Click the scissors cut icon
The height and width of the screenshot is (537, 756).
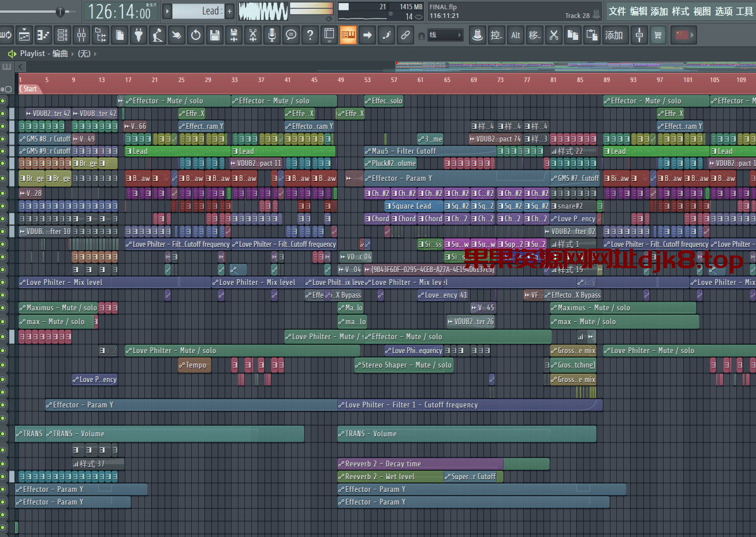(x=554, y=35)
